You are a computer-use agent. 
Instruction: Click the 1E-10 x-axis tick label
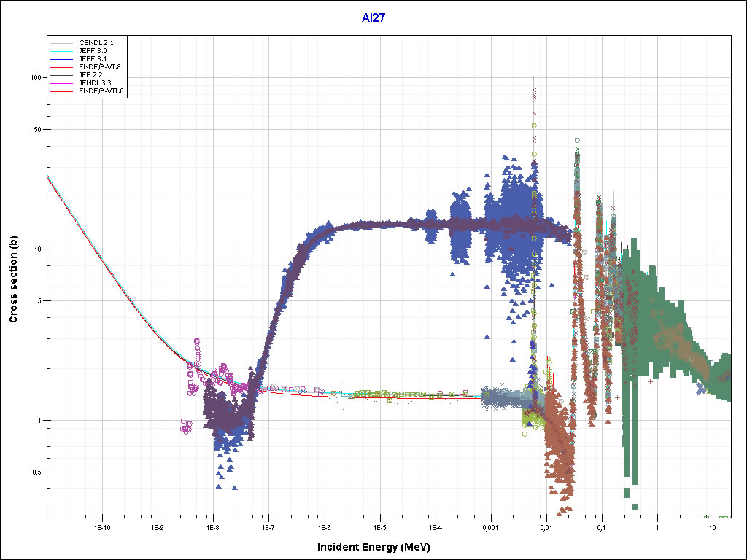(x=102, y=526)
